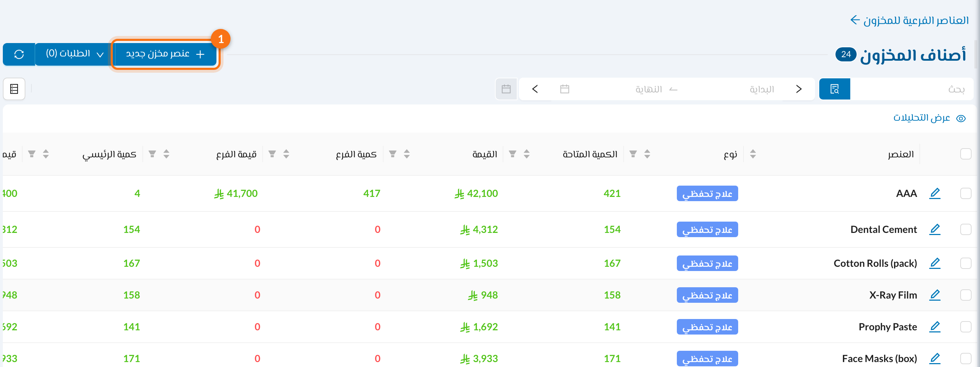Click the 24 items count badge
This screenshot has height=367, width=980.
(x=845, y=54)
